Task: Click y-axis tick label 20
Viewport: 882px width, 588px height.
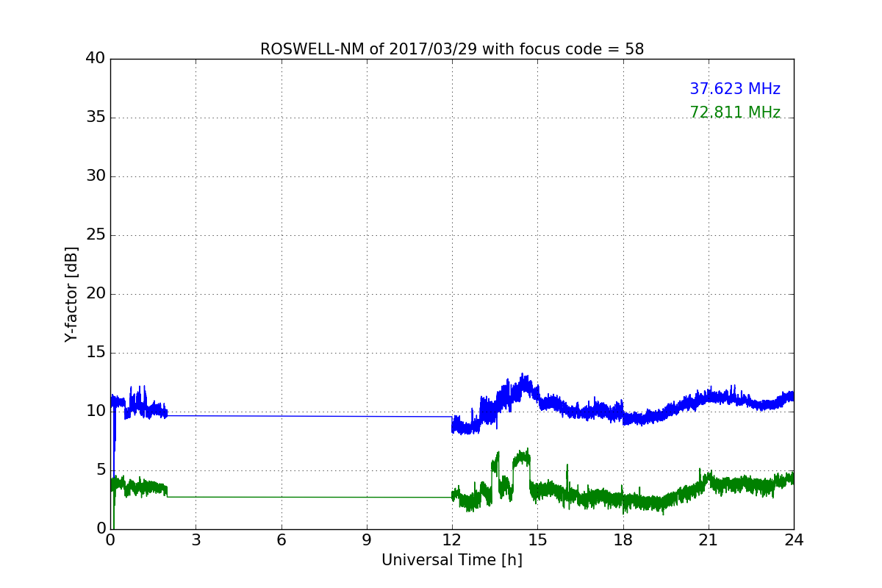Action: click(96, 294)
